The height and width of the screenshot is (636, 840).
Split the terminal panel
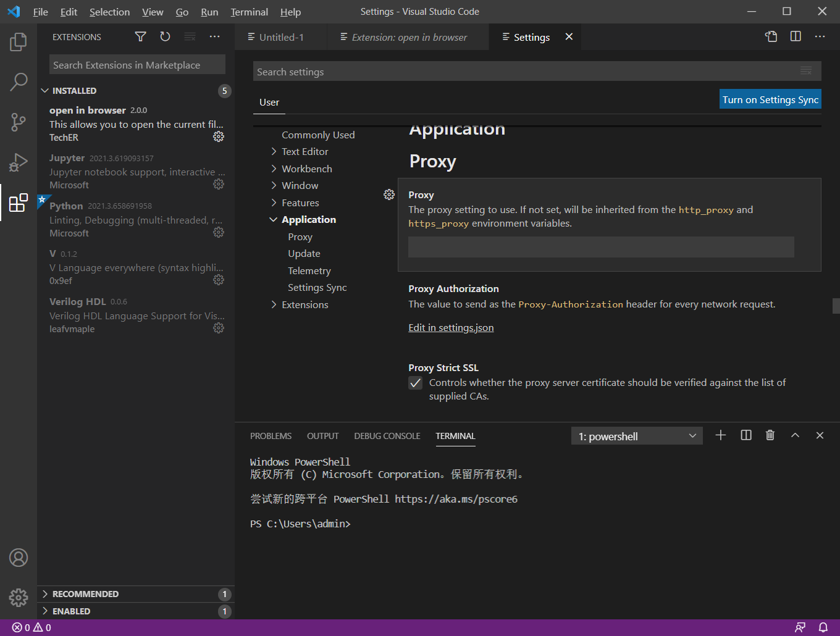pos(746,435)
